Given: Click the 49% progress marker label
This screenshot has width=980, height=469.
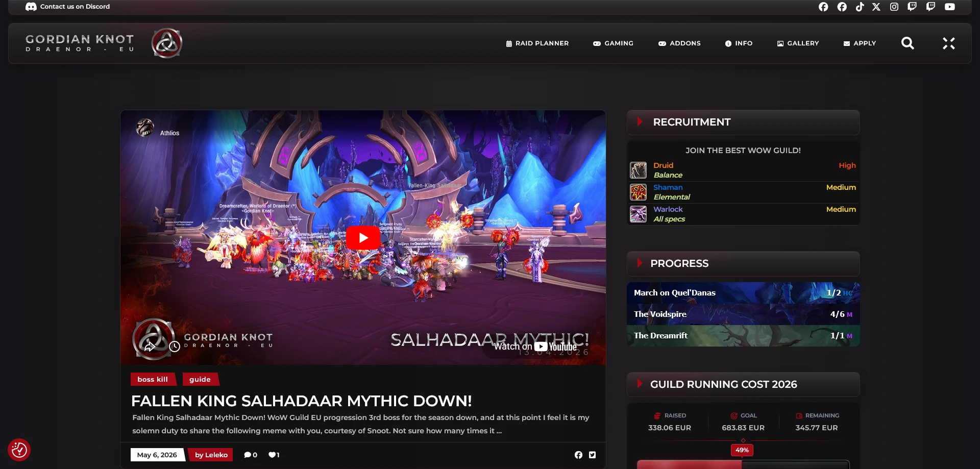Looking at the screenshot, I should 742,450.
